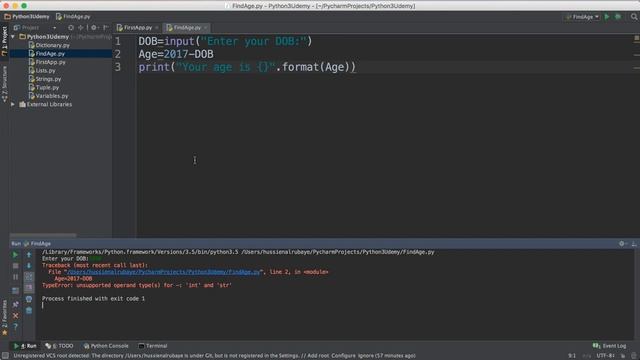Click 'Process finished with exit code 1' text
This screenshot has width=640, height=360.
(x=93, y=299)
